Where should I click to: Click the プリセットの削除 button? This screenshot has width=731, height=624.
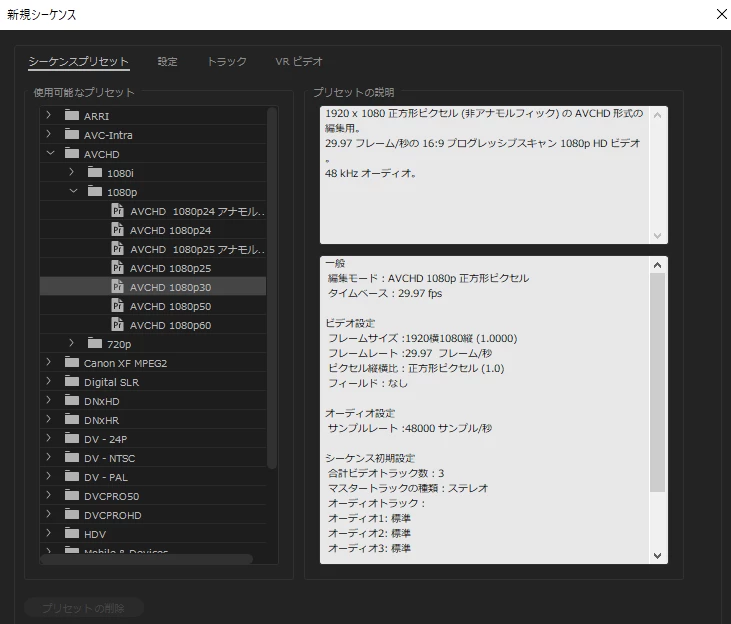(x=84, y=608)
